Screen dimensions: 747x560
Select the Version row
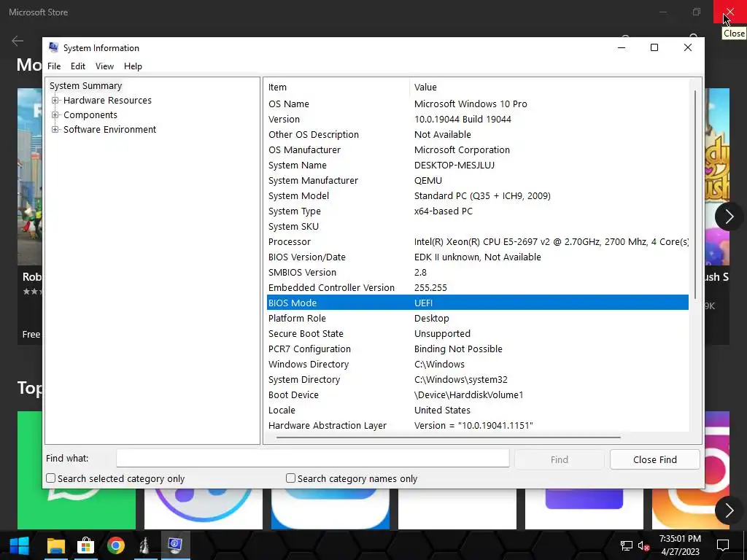[477, 119]
